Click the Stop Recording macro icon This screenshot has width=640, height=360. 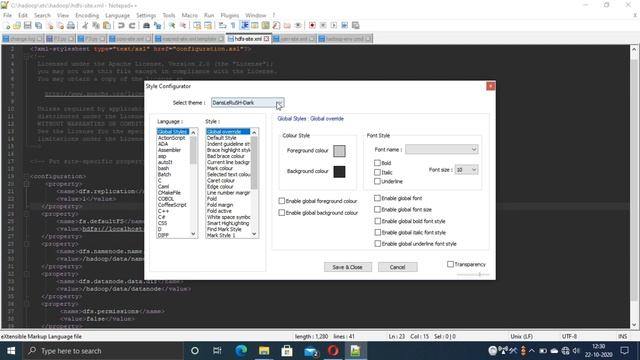(323, 25)
